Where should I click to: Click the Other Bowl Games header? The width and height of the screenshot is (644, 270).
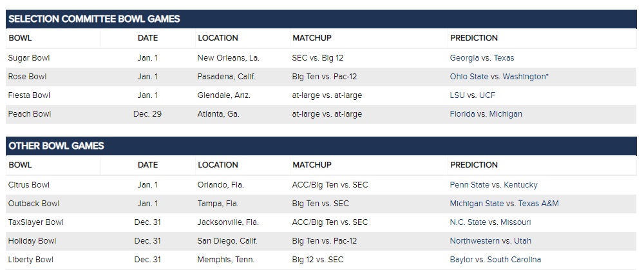[56, 146]
